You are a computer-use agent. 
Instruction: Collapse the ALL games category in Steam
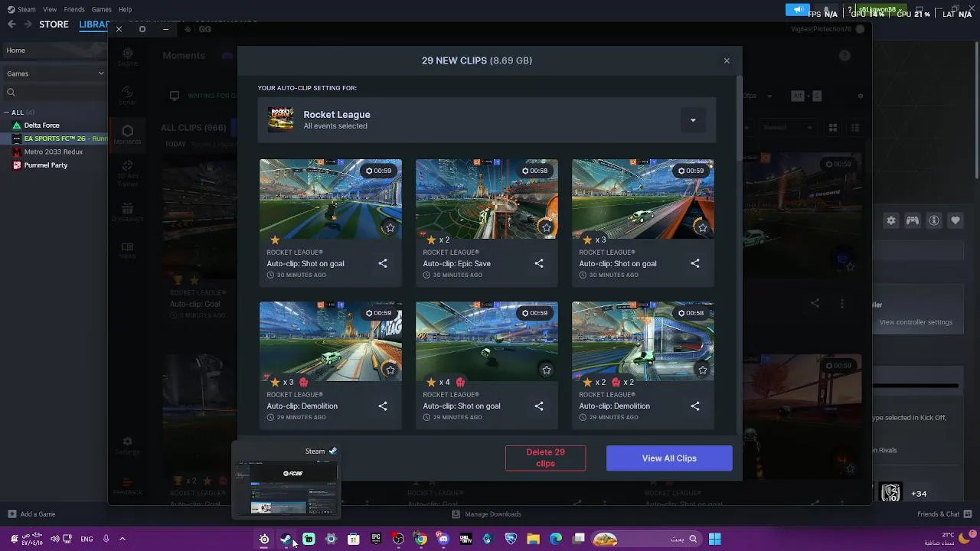8,112
